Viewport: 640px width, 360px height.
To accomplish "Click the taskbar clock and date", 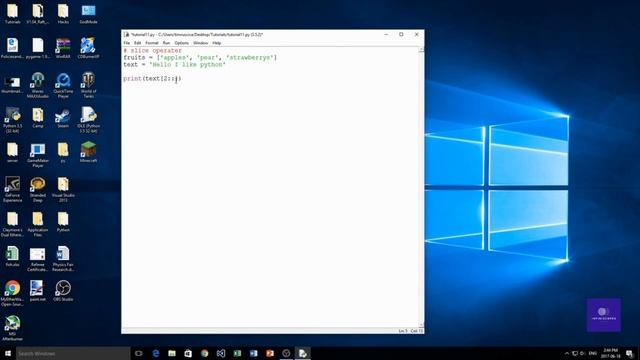I will [611, 353].
